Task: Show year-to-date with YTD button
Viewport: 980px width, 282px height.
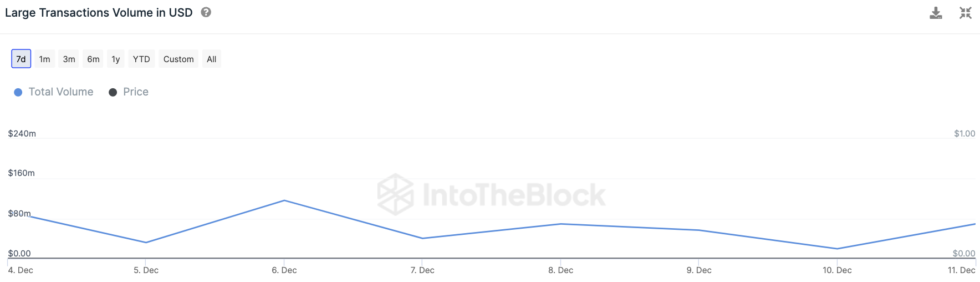Action: [141, 59]
